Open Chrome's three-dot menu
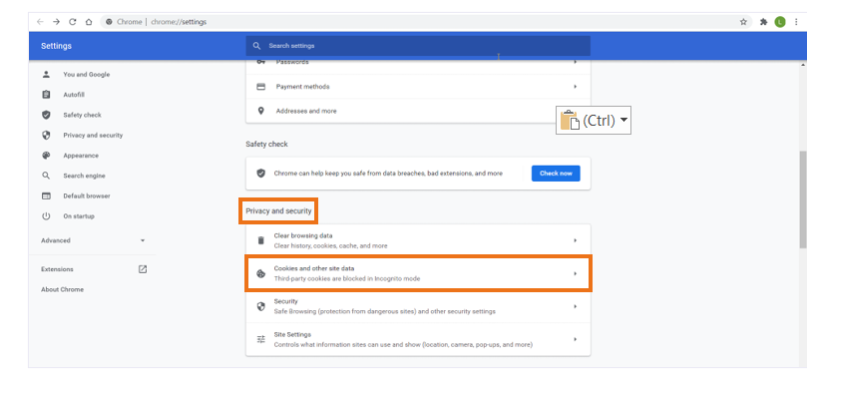This screenshot has height=395, width=857. 796,22
